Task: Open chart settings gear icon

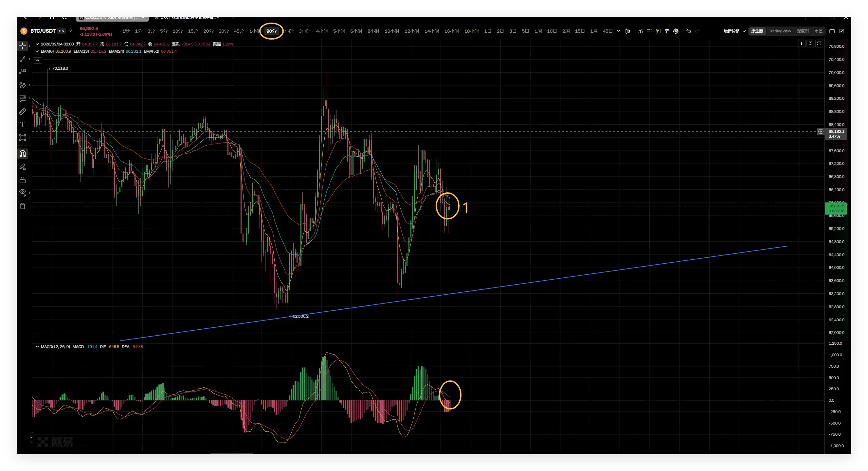Action: click(x=676, y=31)
